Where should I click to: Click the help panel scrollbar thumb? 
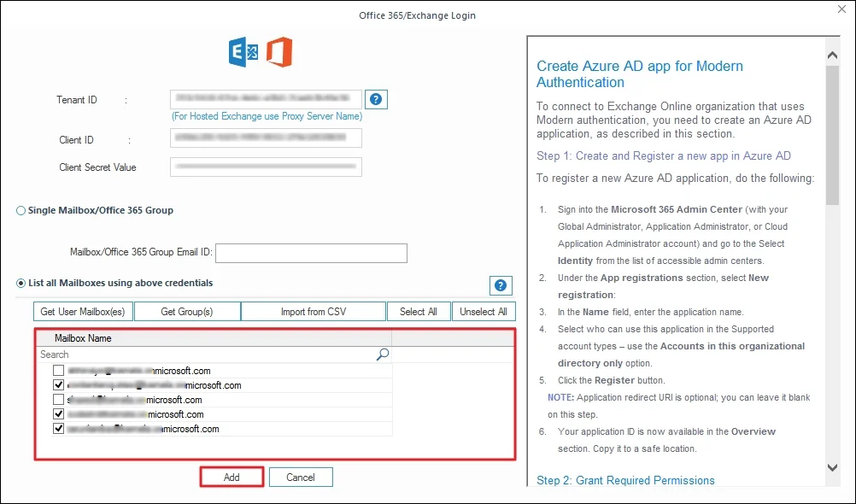click(x=832, y=136)
